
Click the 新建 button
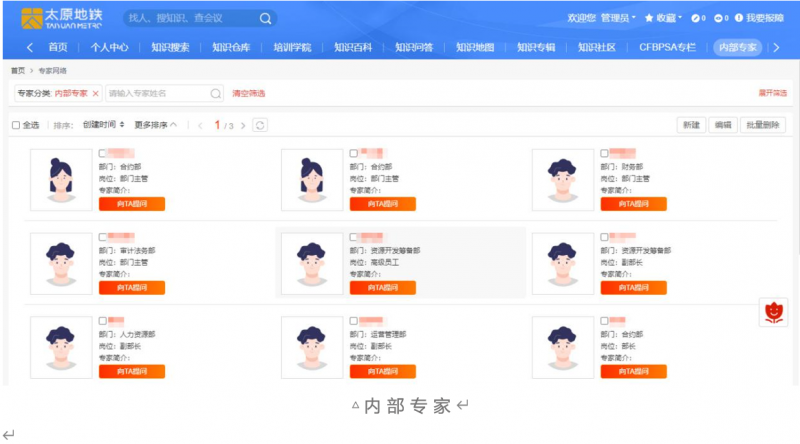(690, 125)
